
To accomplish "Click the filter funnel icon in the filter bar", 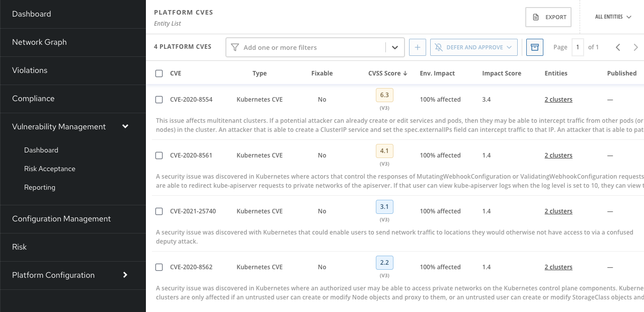I will [234, 47].
